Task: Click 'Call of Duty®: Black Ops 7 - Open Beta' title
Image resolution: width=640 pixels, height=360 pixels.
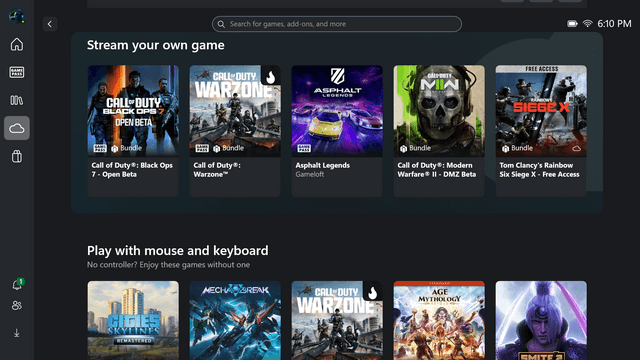Action: click(132, 170)
